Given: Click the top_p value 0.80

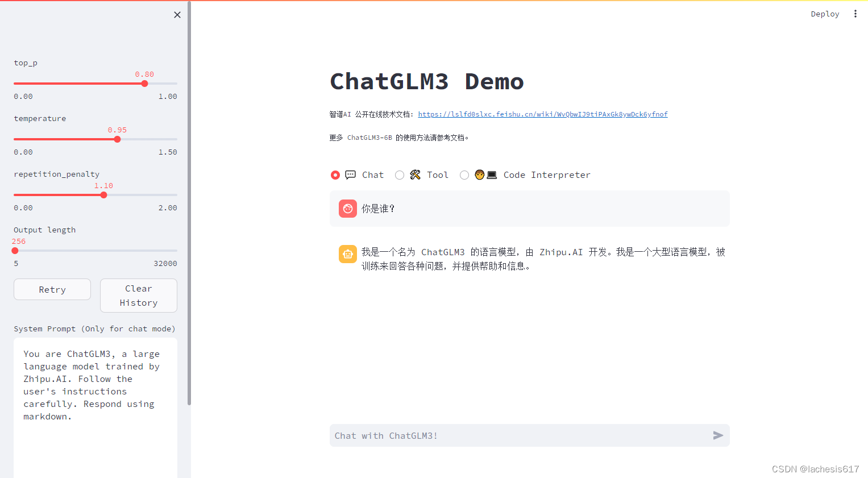Looking at the screenshot, I should tap(144, 74).
